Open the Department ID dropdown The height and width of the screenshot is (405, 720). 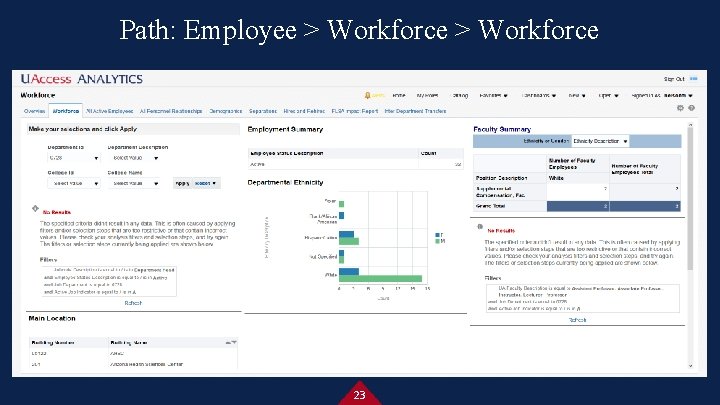pyautogui.click(x=73, y=158)
